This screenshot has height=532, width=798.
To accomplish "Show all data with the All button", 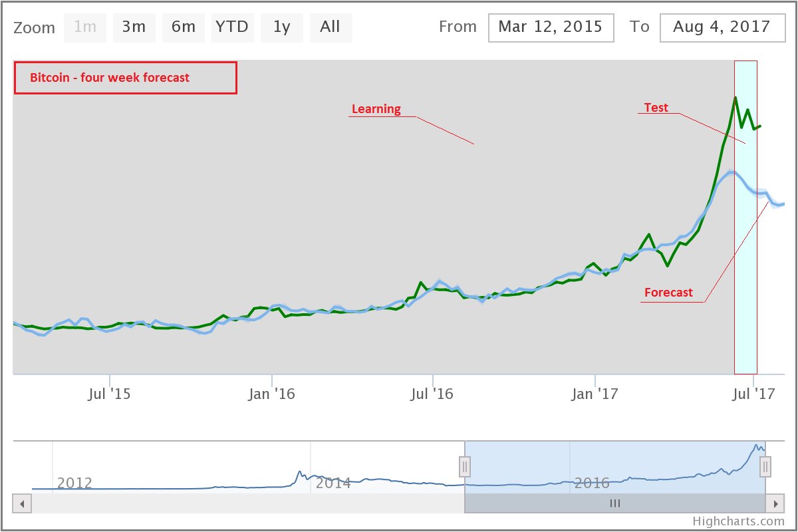I will click(331, 27).
